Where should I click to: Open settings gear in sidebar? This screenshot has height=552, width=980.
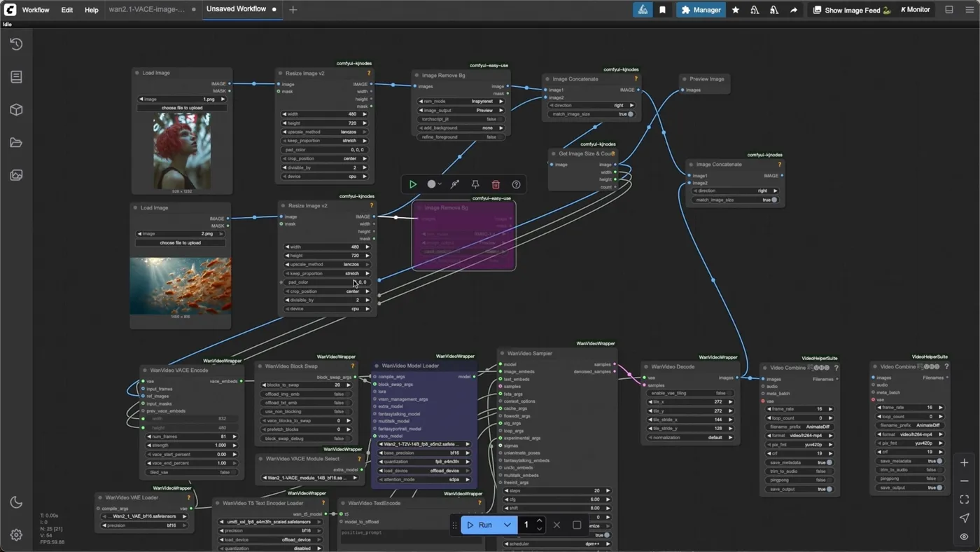coord(16,535)
